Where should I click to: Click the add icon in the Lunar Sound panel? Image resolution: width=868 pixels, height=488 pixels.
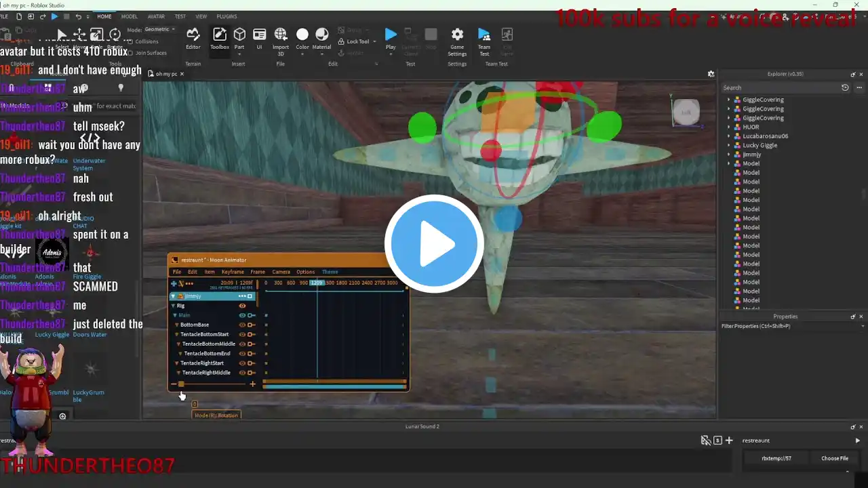click(x=729, y=441)
